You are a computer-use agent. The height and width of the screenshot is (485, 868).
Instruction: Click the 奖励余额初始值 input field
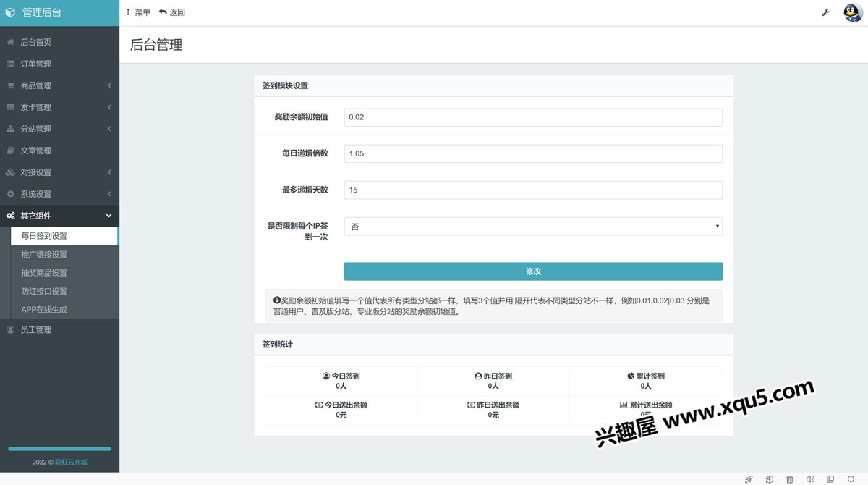(533, 117)
